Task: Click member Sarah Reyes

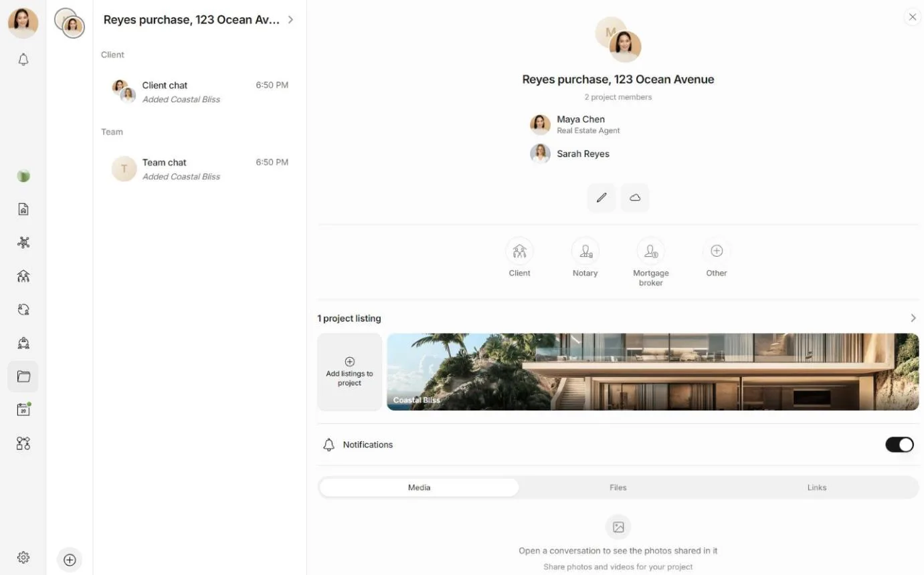Action: coord(571,154)
